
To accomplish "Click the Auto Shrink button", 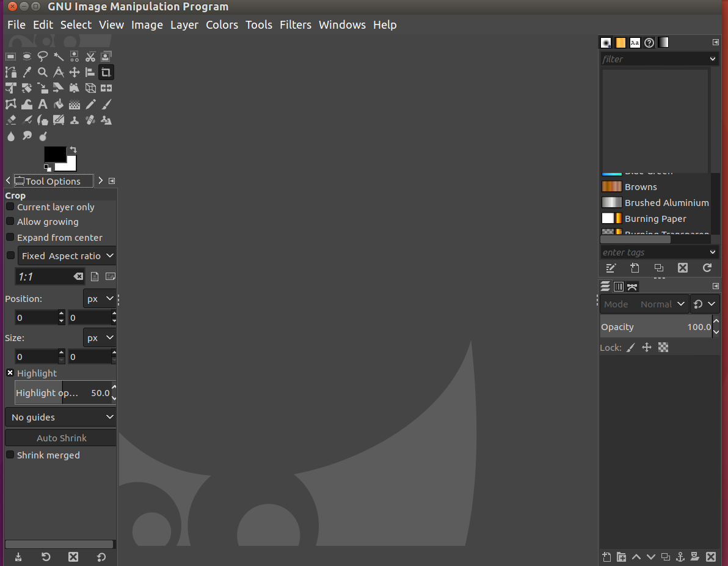I will pyautogui.click(x=61, y=438).
